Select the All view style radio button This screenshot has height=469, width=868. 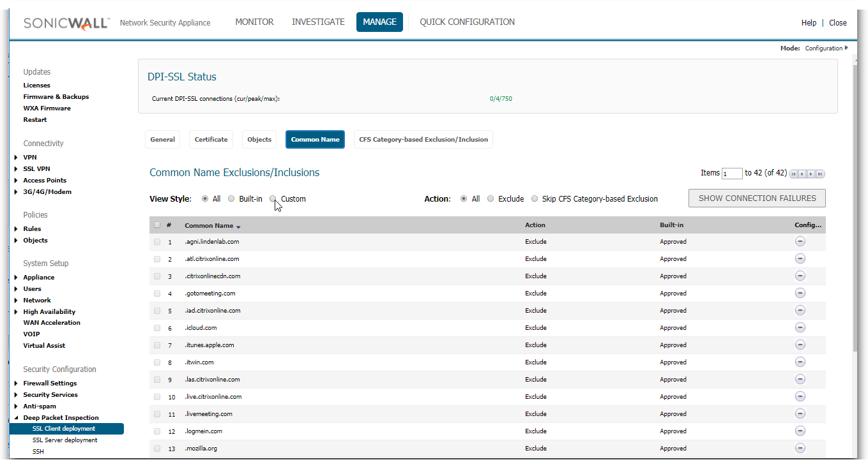pyautogui.click(x=205, y=198)
